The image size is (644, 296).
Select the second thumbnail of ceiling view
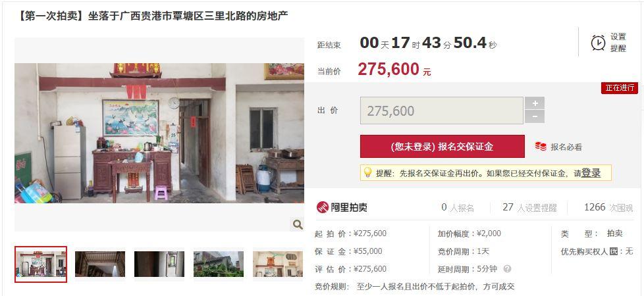coord(100,264)
